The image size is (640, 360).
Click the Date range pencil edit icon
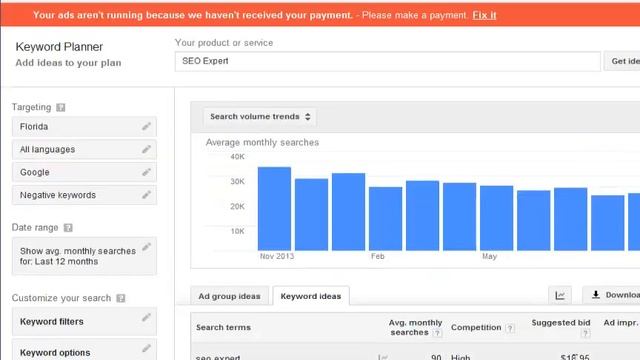[x=146, y=247]
